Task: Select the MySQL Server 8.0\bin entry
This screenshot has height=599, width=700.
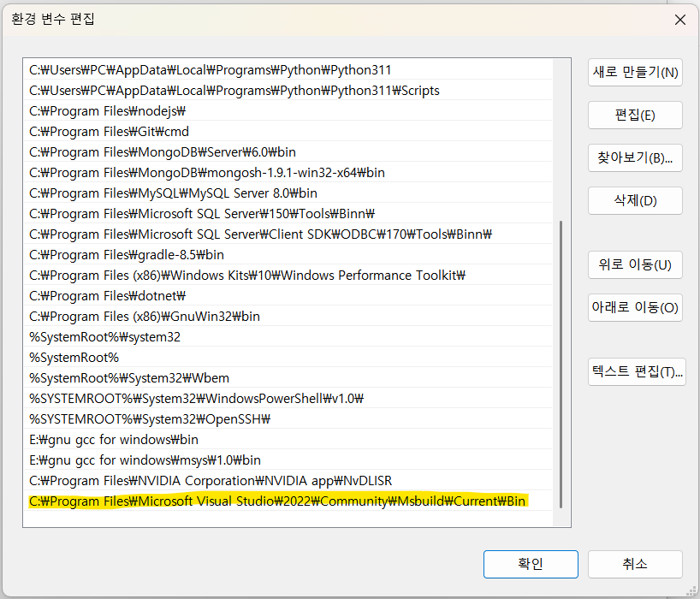Action: pyautogui.click(x=288, y=193)
